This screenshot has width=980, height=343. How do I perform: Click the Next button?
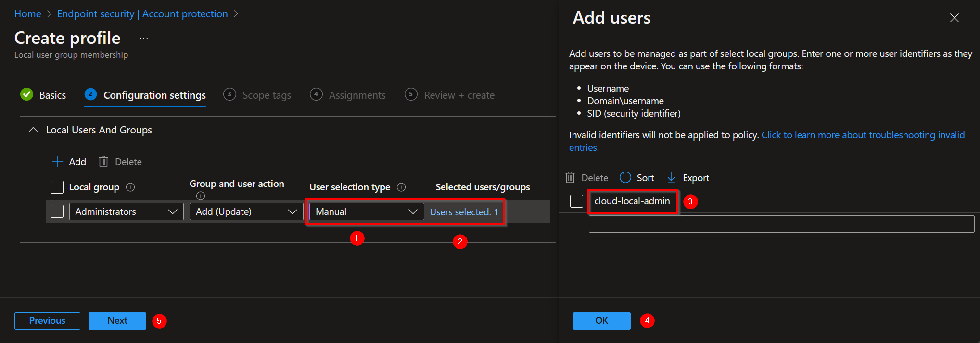click(117, 321)
